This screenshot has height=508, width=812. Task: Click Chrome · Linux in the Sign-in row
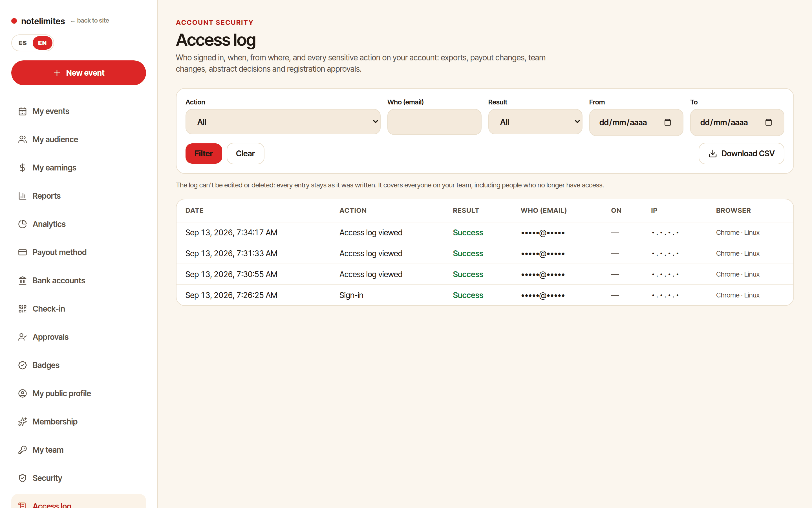(738, 295)
